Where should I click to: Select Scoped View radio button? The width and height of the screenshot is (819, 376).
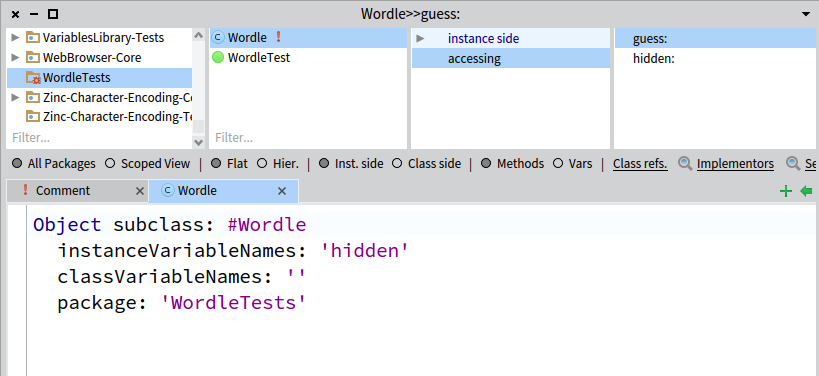[110, 163]
